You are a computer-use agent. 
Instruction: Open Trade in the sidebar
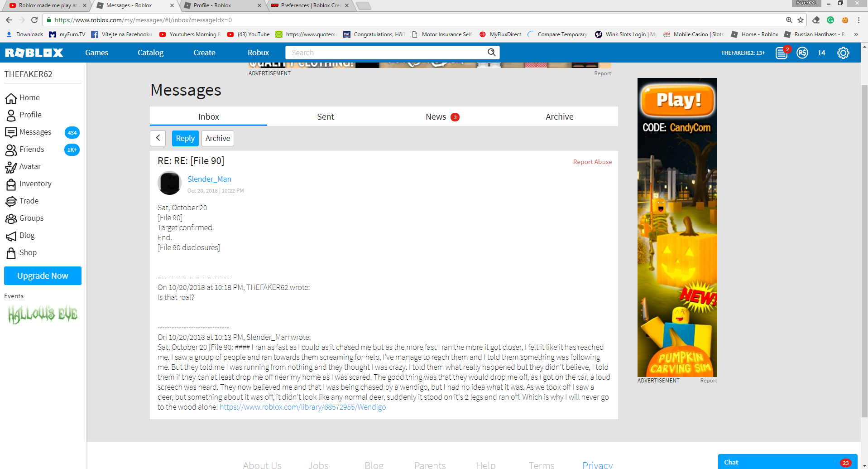(22, 201)
